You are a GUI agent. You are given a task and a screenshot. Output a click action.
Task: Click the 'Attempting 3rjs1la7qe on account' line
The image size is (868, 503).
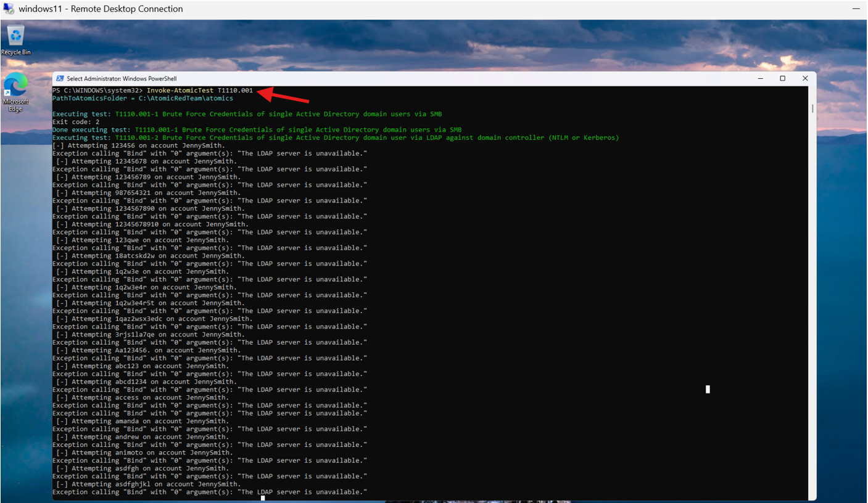click(x=150, y=334)
